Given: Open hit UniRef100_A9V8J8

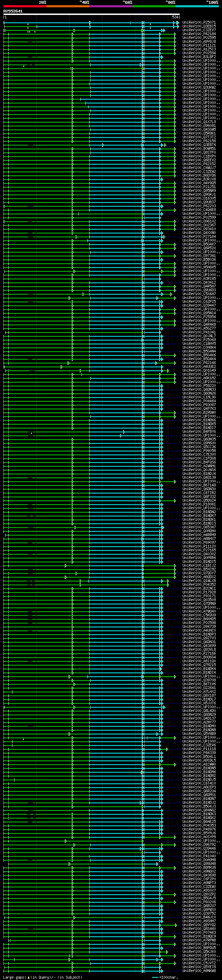Looking at the screenshot, I should point(199,41).
